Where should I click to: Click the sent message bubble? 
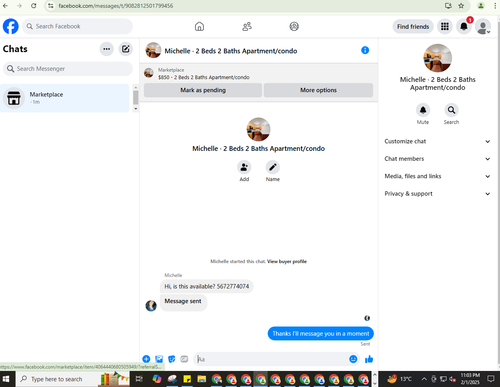click(x=320, y=333)
